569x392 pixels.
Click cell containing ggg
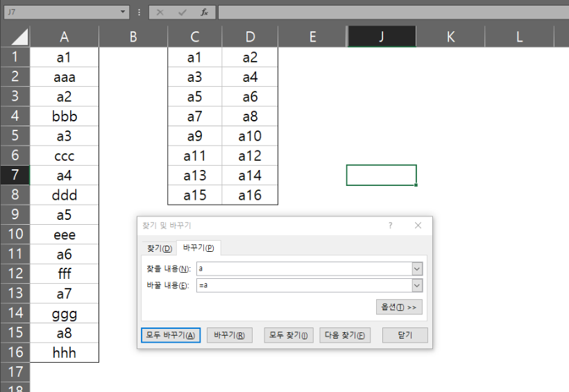[65, 313]
